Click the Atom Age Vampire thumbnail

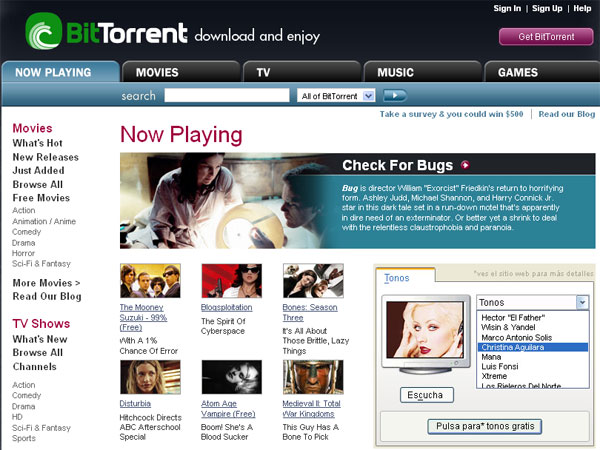coord(232,377)
